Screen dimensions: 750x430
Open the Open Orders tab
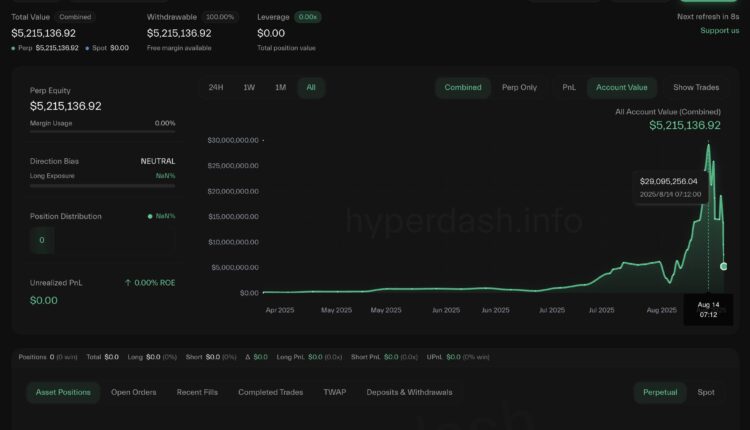pyautogui.click(x=133, y=392)
